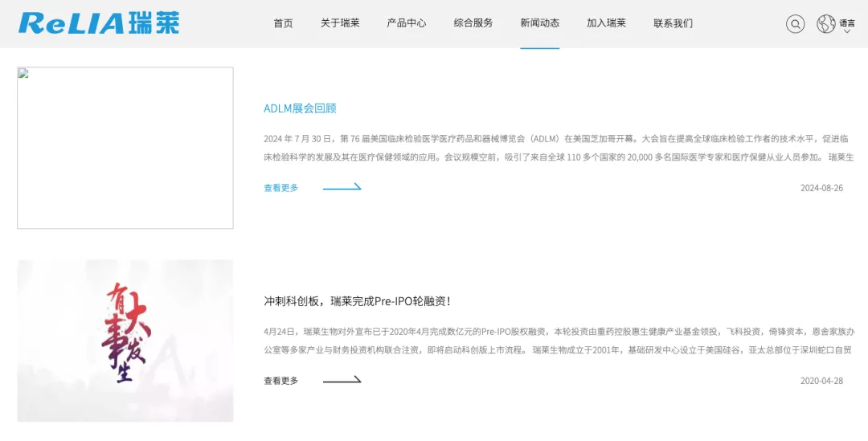Open the search magnifier icon
The height and width of the screenshot is (441, 868).
(796, 24)
